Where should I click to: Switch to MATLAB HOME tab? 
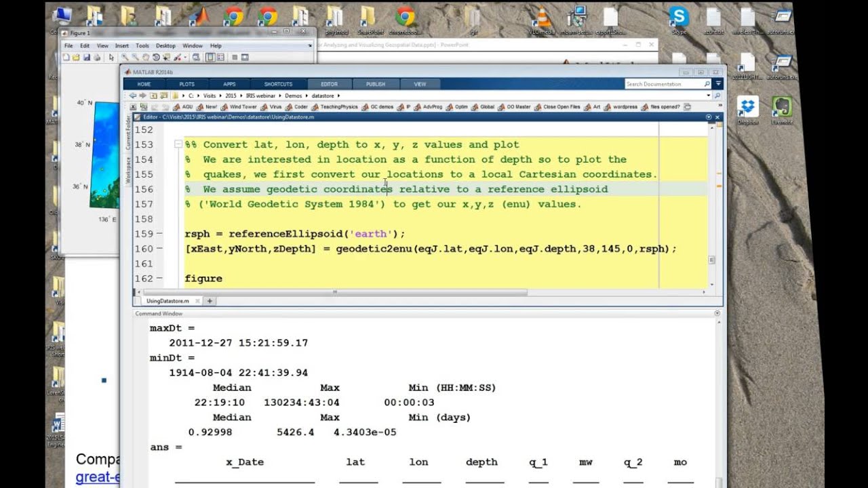(x=144, y=84)
